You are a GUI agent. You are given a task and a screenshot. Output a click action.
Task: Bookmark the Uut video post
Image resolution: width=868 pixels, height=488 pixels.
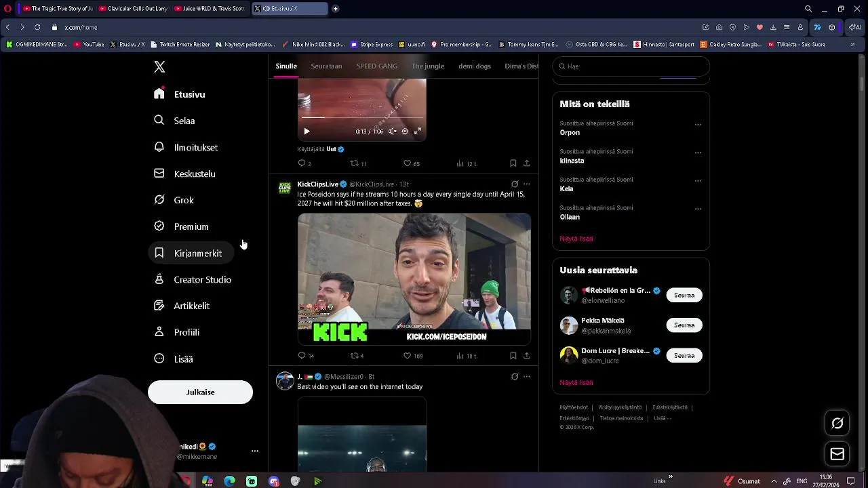tap(513, 163)
